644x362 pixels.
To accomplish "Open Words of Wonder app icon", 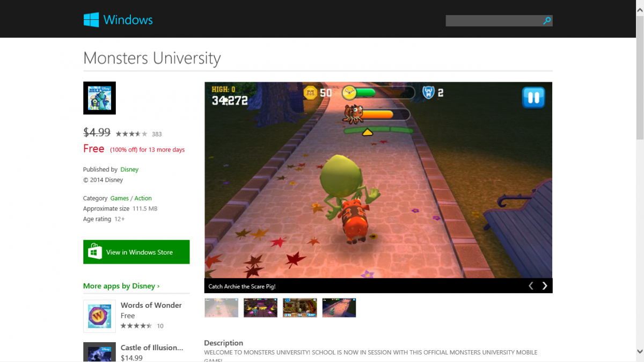I will (x=99, y=316).
